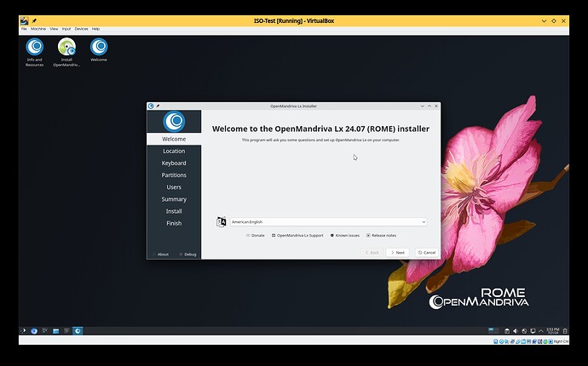Click the VirtualBox app icon in the title bar
This screenshot has width=588, height=366.
pyautogui.click(x=24, y=21)
